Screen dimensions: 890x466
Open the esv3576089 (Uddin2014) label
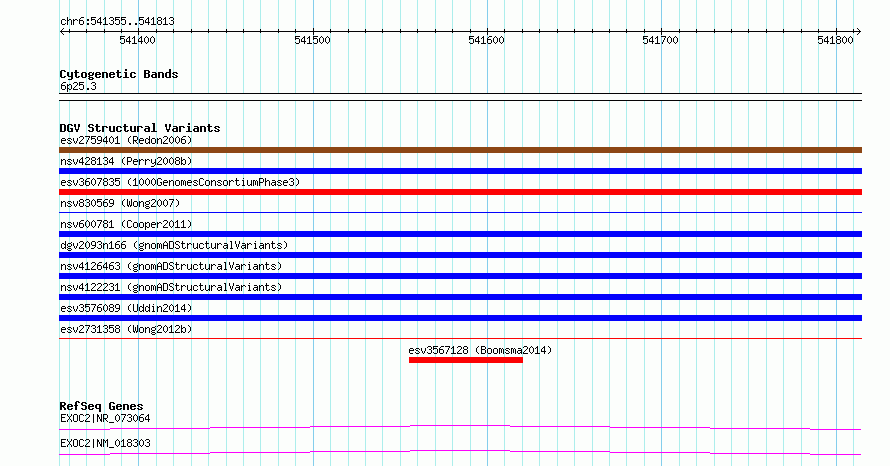126,308
